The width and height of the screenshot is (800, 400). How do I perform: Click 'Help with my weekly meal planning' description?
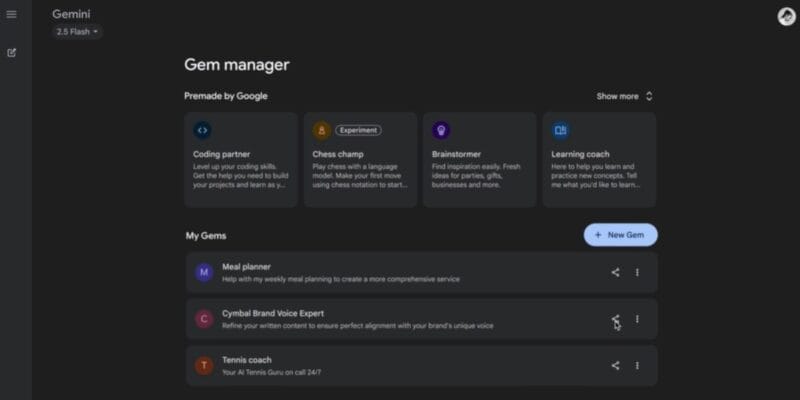pyautogui.click(x=340, y=280)
